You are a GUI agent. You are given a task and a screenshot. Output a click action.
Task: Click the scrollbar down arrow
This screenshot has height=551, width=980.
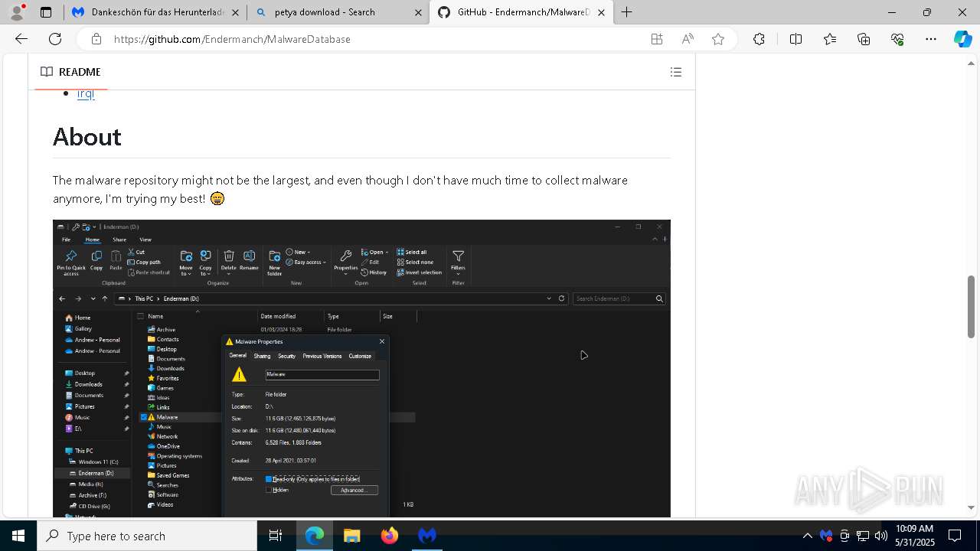[972, 507]
